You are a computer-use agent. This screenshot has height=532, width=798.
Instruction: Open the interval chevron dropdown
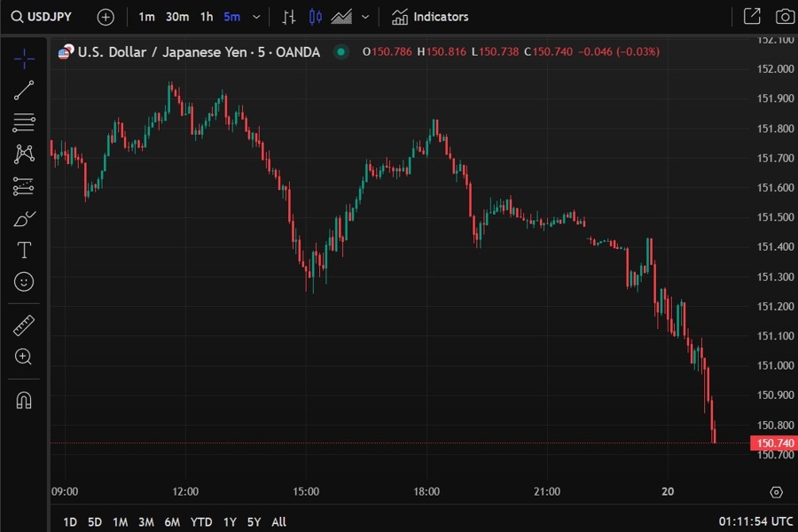256,16
